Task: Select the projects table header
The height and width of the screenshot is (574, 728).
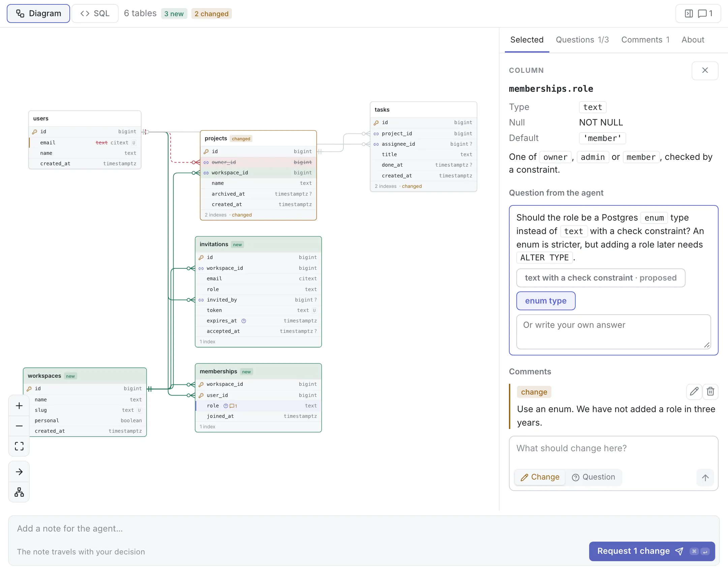Action: click(258, 139)
